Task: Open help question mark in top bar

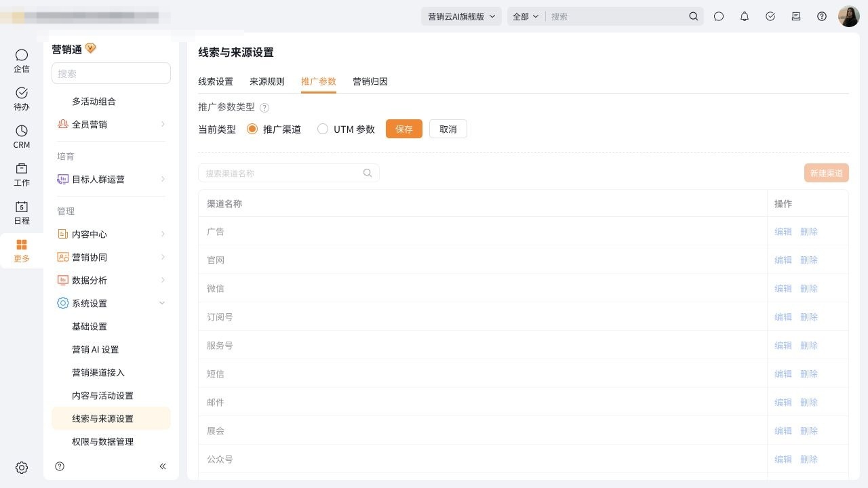Action: point(822,16)
